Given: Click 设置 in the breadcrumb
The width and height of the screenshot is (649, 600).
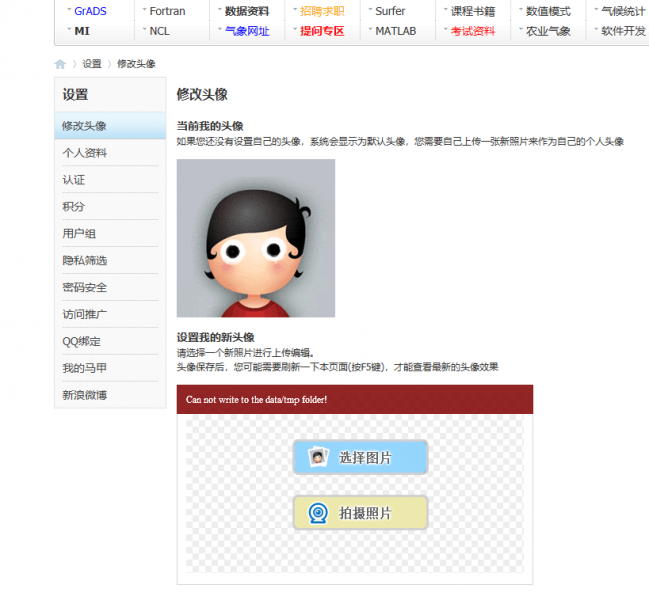Looking at the screenshot, I should pyautogui.click(x=92, y=64).
